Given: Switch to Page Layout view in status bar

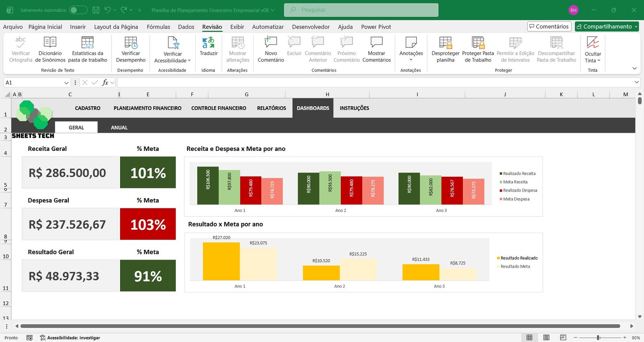Looking at the screenshot, I should pyautogui.click(x=546, y=338).
